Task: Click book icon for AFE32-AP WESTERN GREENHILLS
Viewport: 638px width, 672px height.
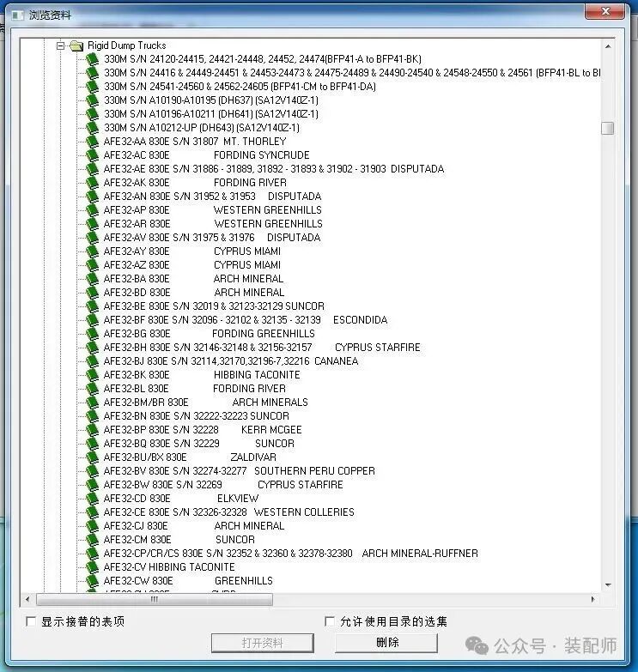Action: (x=92, y=210)
